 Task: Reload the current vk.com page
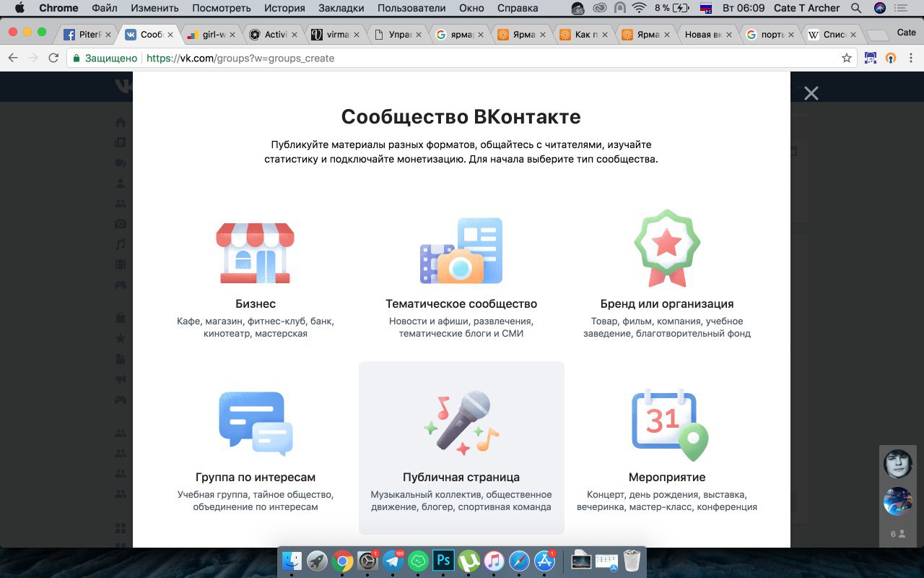tap(53, 58)
